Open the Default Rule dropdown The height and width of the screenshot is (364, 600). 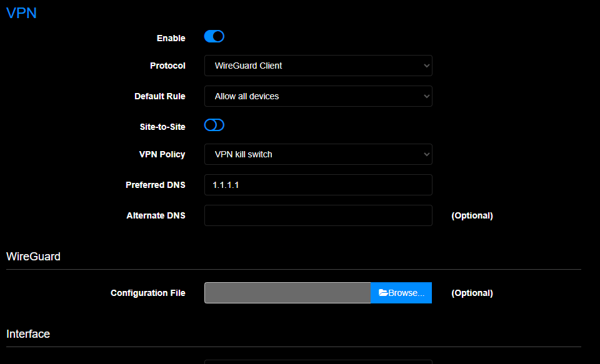pos(318,96)
